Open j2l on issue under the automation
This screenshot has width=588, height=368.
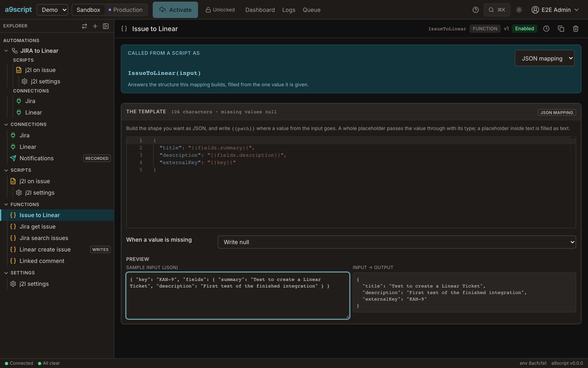pyautogui.click(x=40, y=70)
